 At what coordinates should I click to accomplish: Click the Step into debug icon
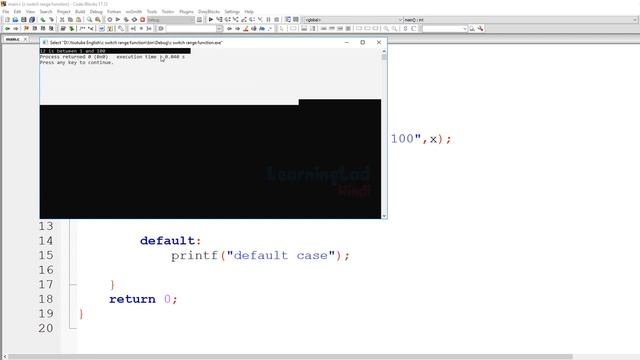[x=236, y=20]
